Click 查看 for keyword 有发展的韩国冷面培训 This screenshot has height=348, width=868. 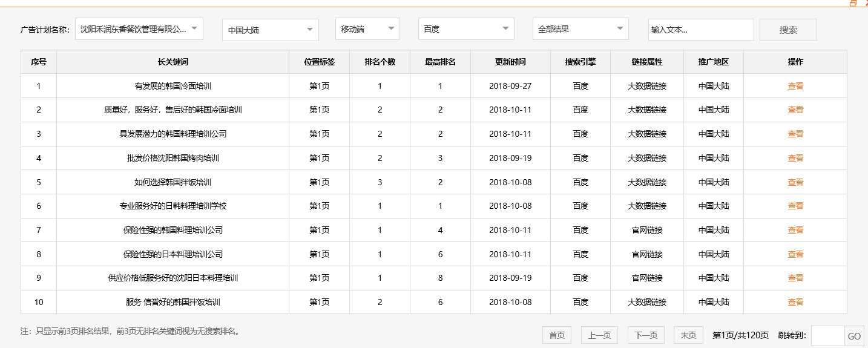[795, 86]
